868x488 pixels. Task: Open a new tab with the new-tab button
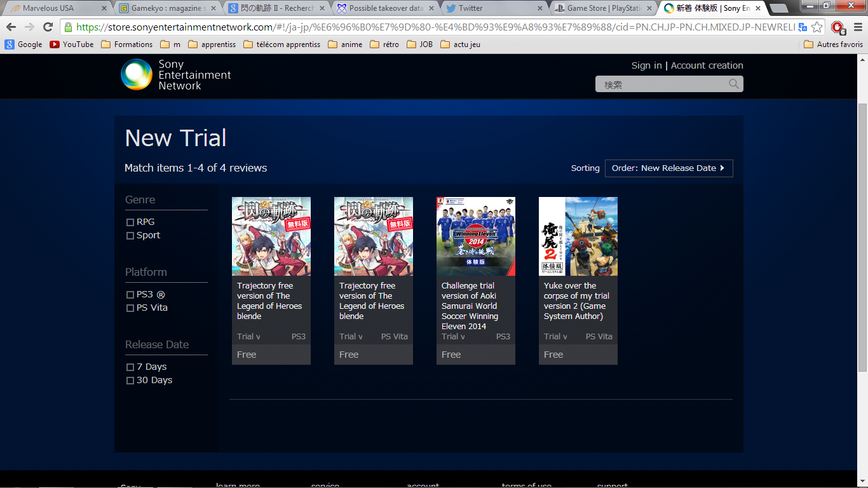[x=779, y=8]
